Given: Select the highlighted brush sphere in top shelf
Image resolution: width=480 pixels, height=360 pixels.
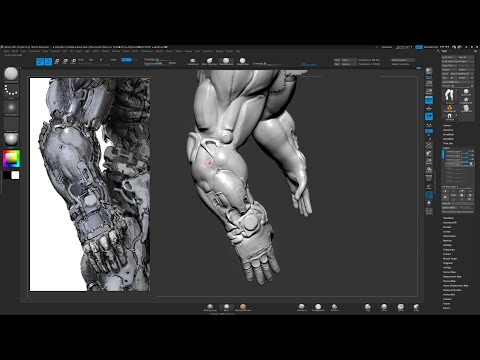Looking at the screenshot, I should 226,61.
